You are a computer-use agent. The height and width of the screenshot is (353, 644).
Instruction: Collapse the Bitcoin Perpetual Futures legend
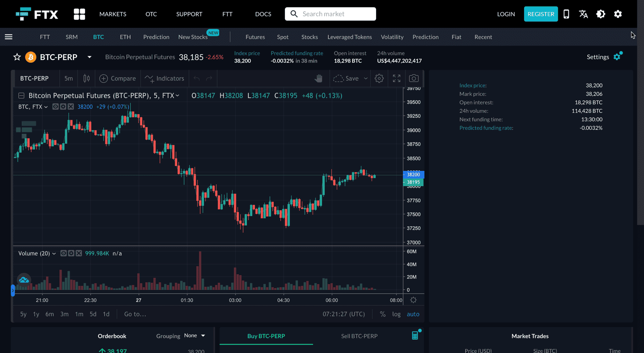click(21, 95)
